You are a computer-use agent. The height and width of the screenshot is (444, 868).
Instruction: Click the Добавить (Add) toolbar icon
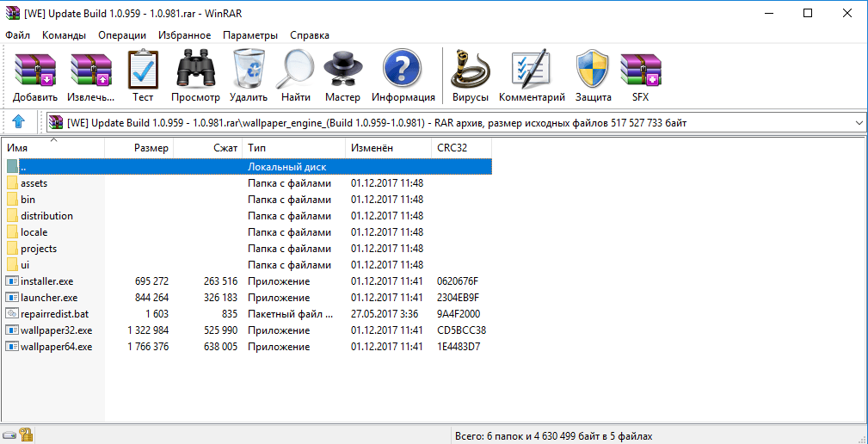35,77
